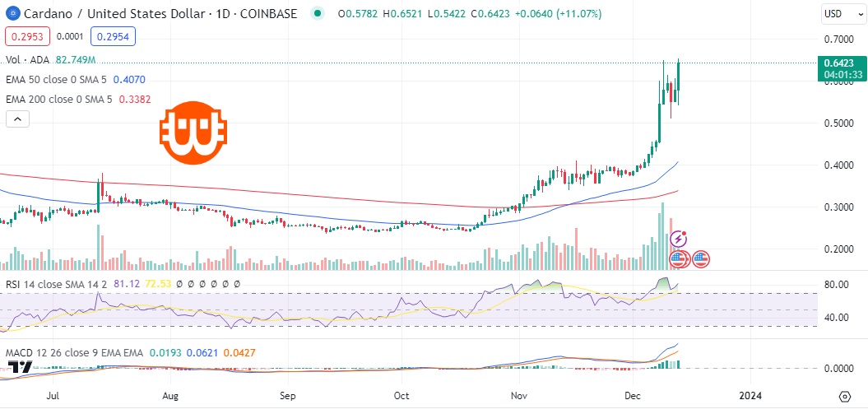Click the RSI 80.00 axis label
Screen dimensions: 868x414
tap(835, 285)
